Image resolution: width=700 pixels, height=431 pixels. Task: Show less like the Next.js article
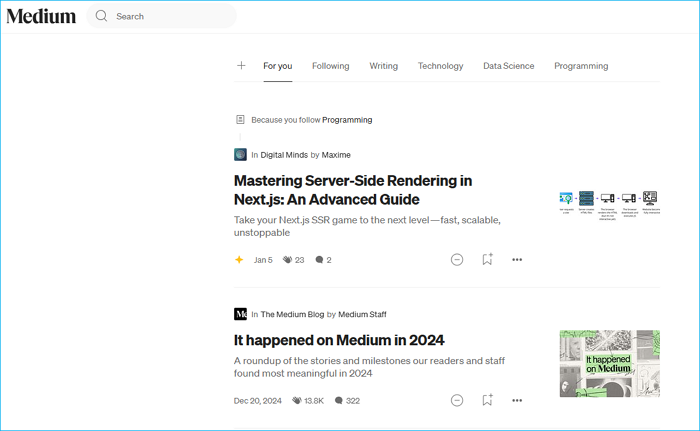tap(457, 260)
